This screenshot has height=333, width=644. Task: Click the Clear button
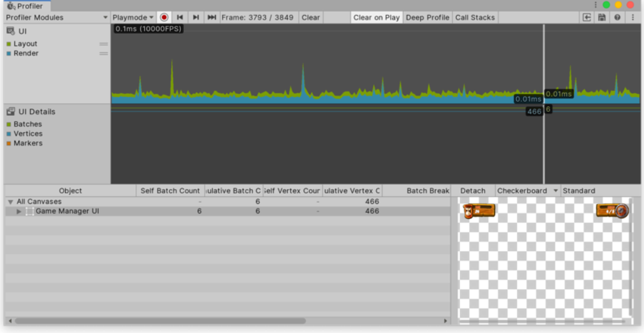tap(310, 18)
